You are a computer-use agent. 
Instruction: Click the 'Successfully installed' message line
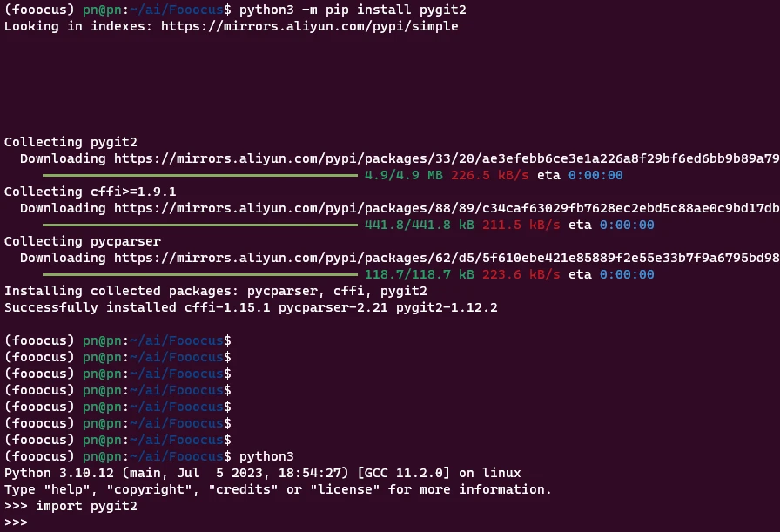click(251, 307)
